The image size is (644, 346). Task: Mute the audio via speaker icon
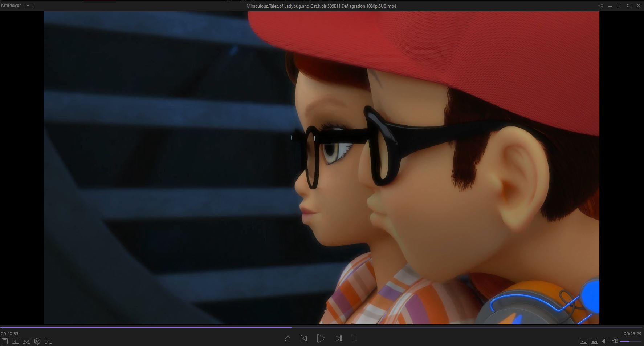pyautogui.click(x=615, y=341)
